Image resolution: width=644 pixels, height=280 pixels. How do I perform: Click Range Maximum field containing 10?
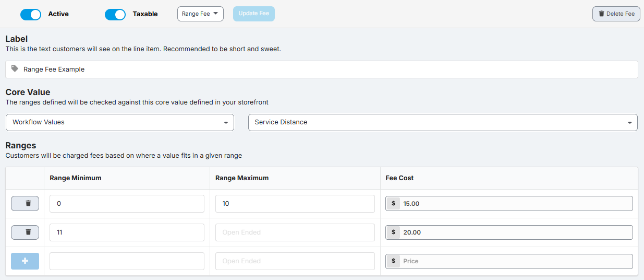[295, 204]
